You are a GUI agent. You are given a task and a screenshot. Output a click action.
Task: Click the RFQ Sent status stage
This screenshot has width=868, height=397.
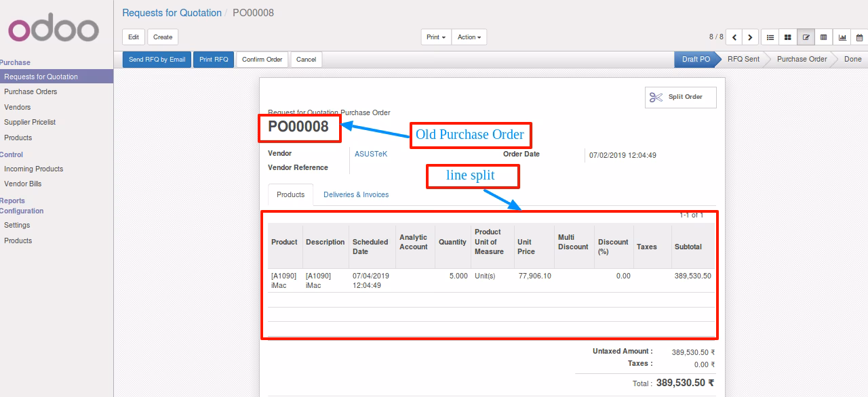(x=743, y=59)
